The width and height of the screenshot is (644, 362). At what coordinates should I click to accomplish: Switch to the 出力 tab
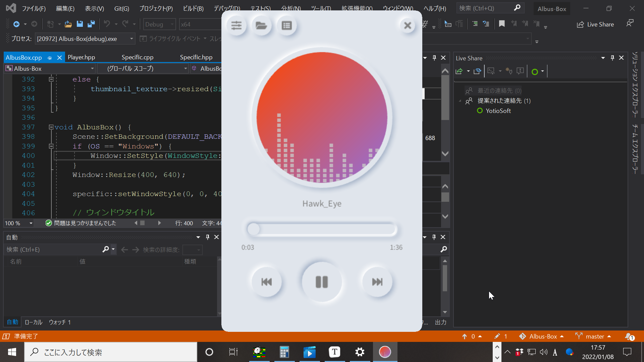click(440, 322)
